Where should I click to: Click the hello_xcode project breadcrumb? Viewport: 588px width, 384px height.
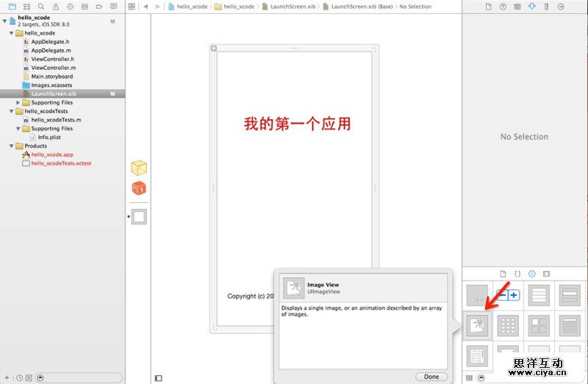(187, 7)
